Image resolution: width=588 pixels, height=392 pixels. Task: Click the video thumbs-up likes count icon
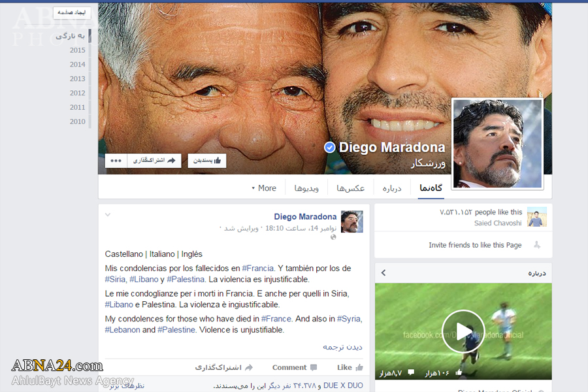pyautogui.click(x=459, y=372)
